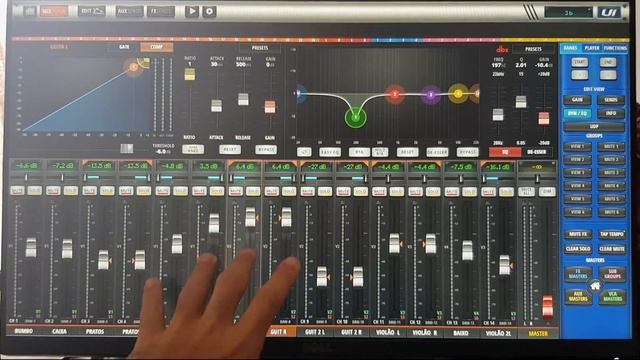
Task: Mute the BAIXO channel
Action: tap(451, 191)
